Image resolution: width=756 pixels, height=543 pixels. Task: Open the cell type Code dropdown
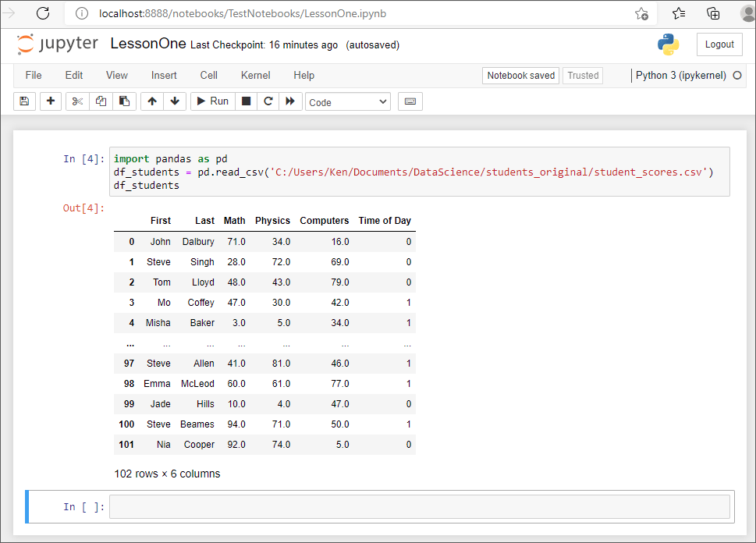347,102
